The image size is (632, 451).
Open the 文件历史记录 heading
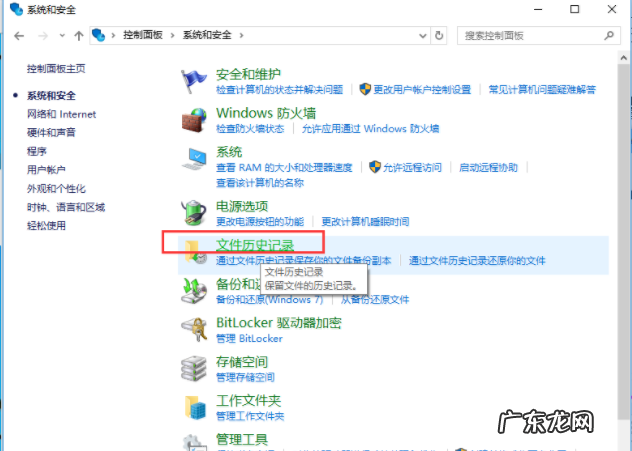(255, 245)
